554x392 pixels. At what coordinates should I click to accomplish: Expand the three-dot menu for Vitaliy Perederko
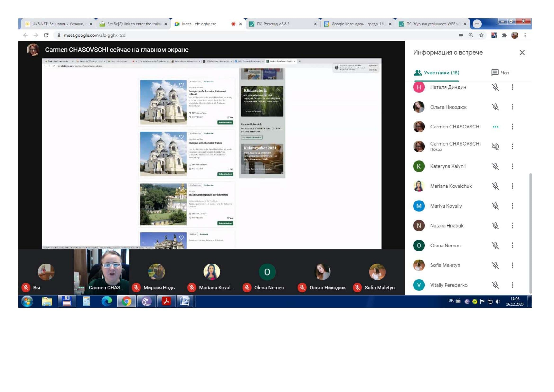point(512,285)
